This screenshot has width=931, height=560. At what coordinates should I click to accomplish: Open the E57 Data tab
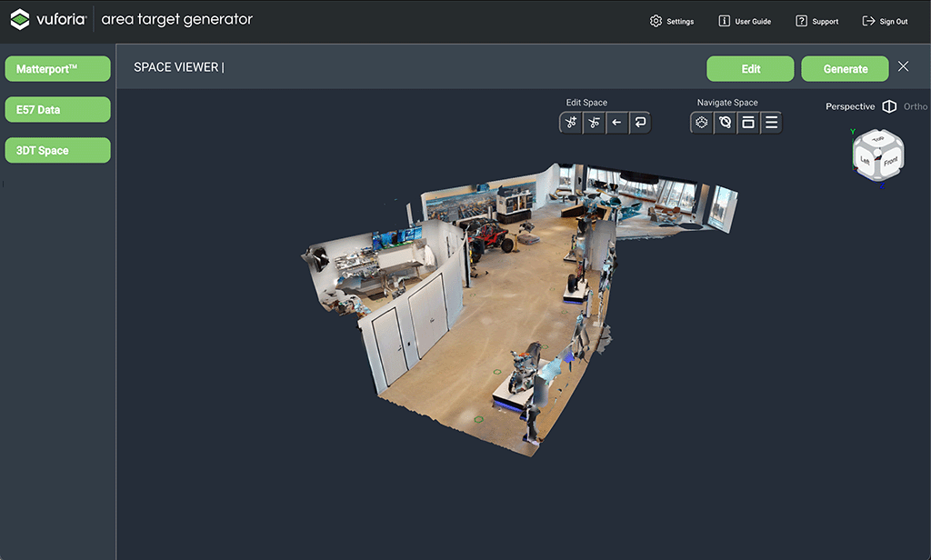click(57, 110)
